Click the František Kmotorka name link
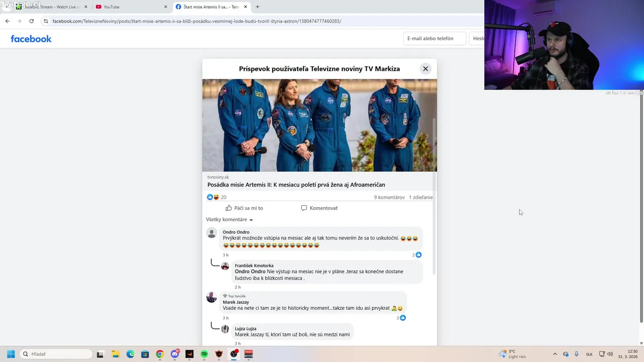This screenshot has width=644, height=362. (254, 265)
